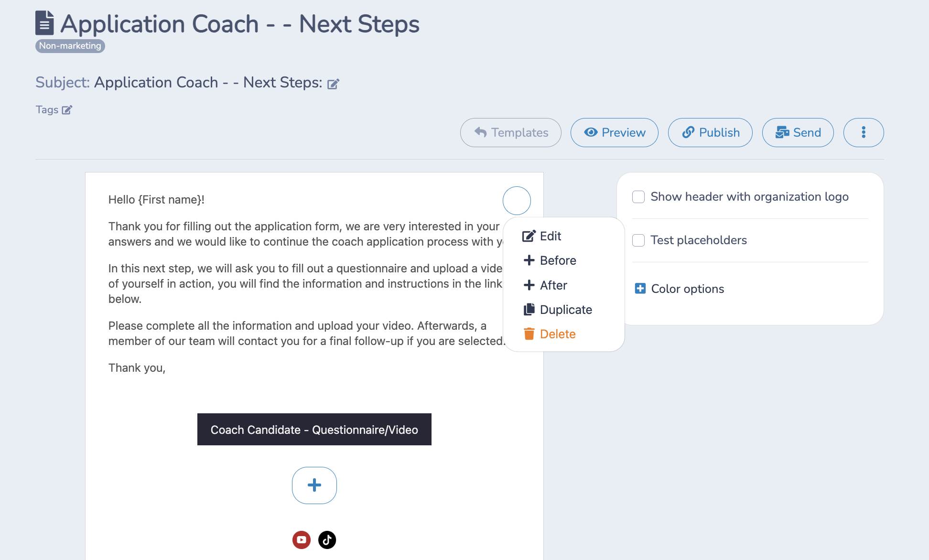Screen dimensions: 929x560
Task: Click the Publish button
Action: coord(710,132)
